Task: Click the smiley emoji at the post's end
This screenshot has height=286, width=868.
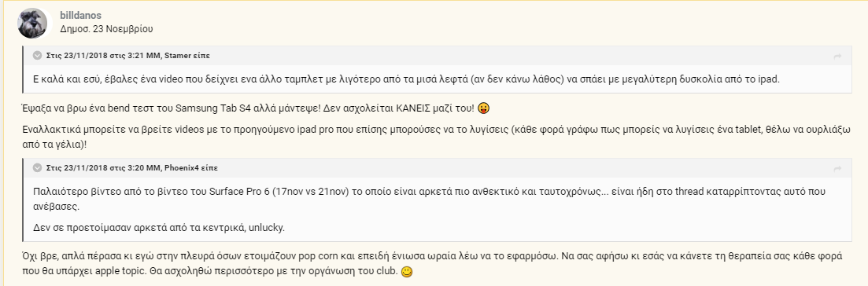Action: click(x=407, y=273)
